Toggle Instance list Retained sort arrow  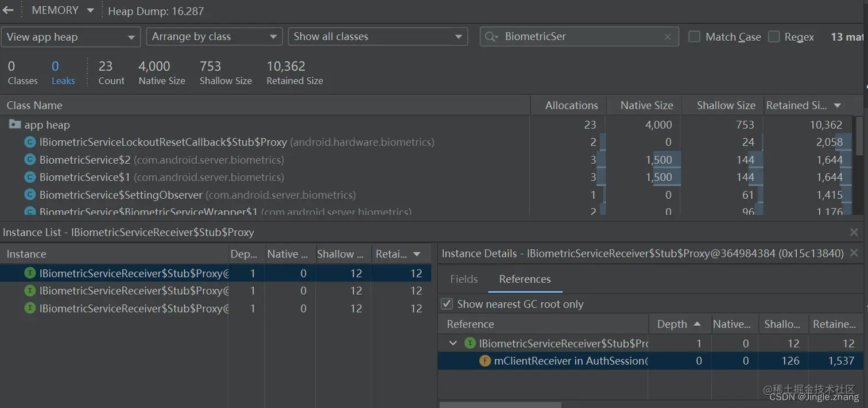pos(417,254)
